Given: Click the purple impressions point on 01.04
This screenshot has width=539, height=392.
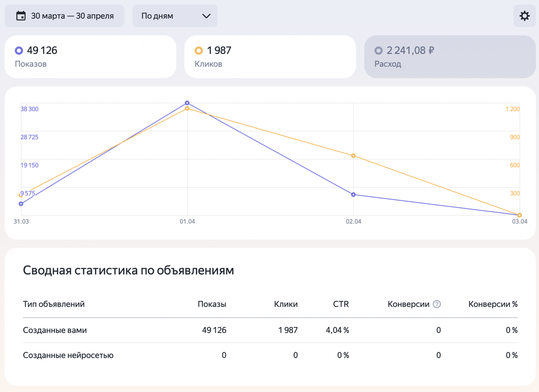Looking at the screenshot, I should point(187,103).
